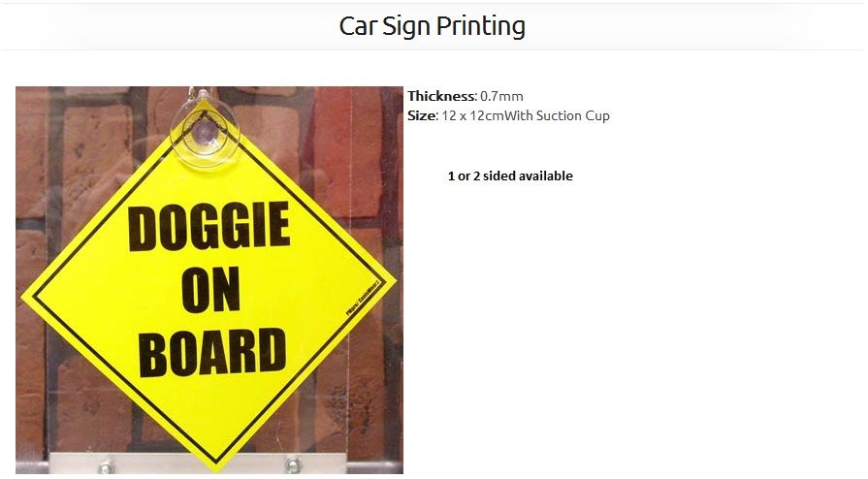Click the 1 or 2 sided available text

(x=510, y=176)
